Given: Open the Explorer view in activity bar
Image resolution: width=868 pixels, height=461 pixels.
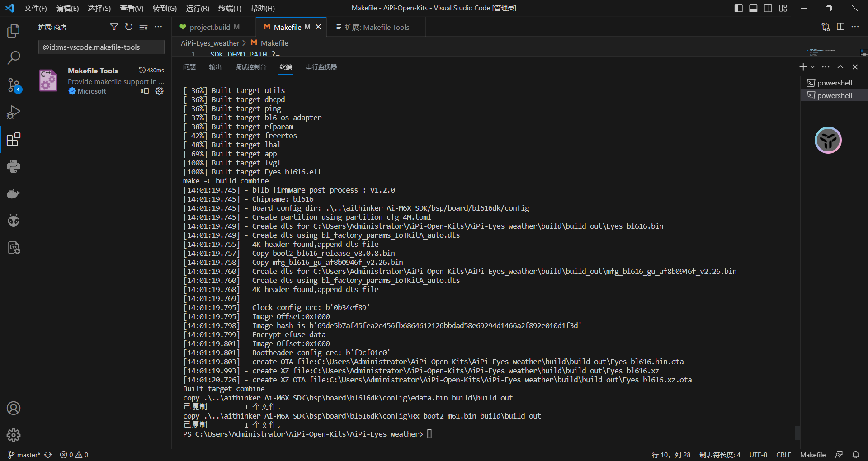Looking at the screenshot, I should (x=14, y=31).
